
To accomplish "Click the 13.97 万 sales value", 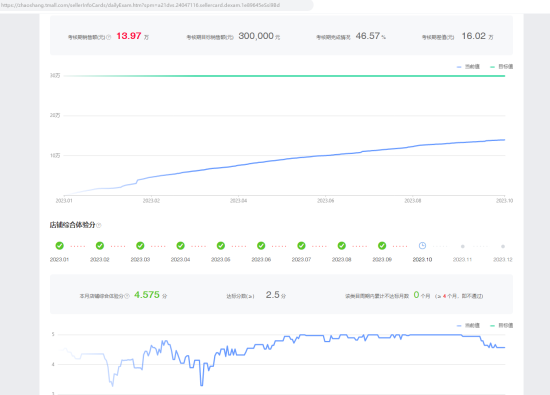I will (133, 36).
